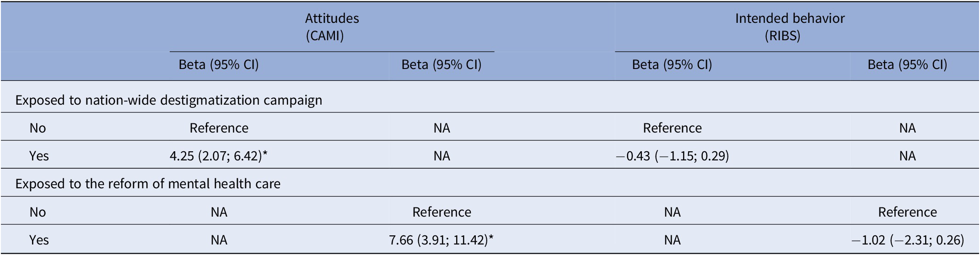Select the nation-wide destigmatization campaign row heading
Image resolution: width=980 pixels, height=255 pixels.
[x=168, y=100]
